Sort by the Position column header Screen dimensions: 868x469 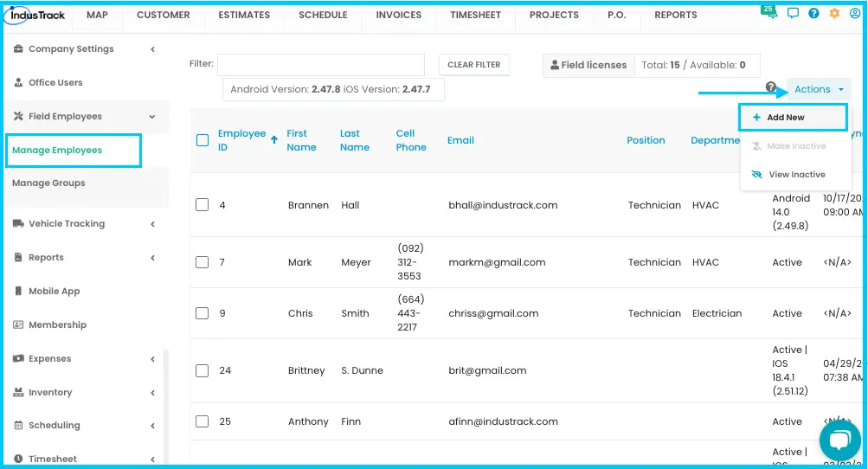tap(646, 140)
